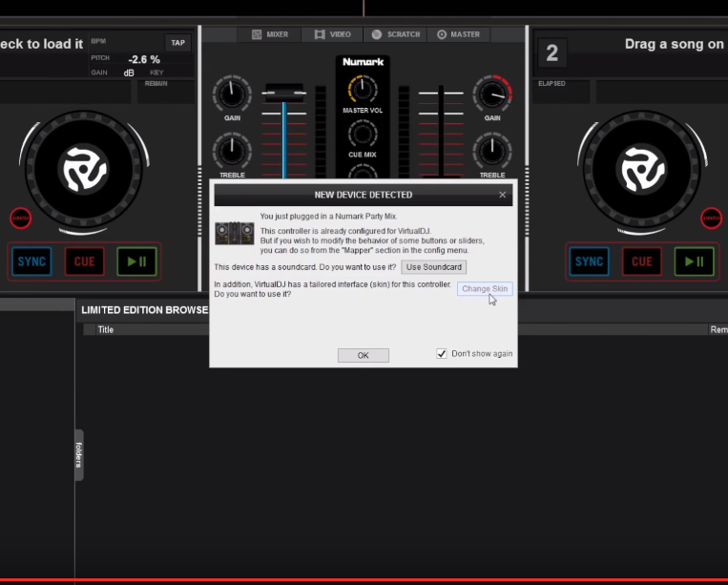Click Numark Party Mix controller thumbnail
This screenshot has width=728, height=585.
235,233
